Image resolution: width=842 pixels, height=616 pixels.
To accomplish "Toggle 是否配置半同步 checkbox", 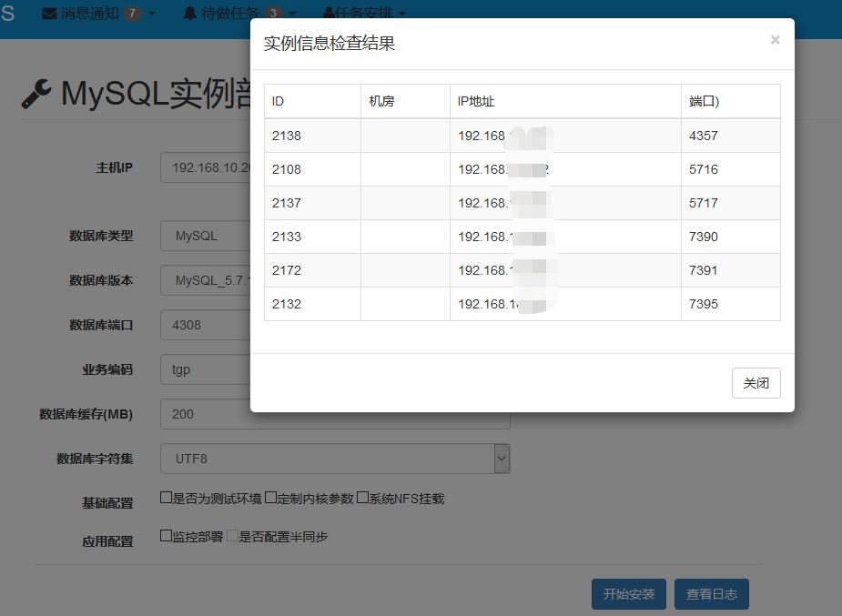I will coord(232,536).
